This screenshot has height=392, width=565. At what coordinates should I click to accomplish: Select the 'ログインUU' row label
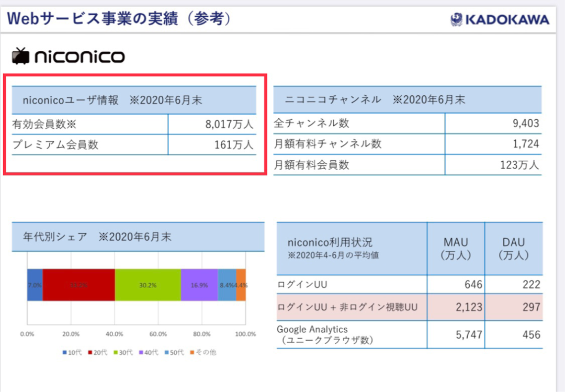[x=302, y=285]
